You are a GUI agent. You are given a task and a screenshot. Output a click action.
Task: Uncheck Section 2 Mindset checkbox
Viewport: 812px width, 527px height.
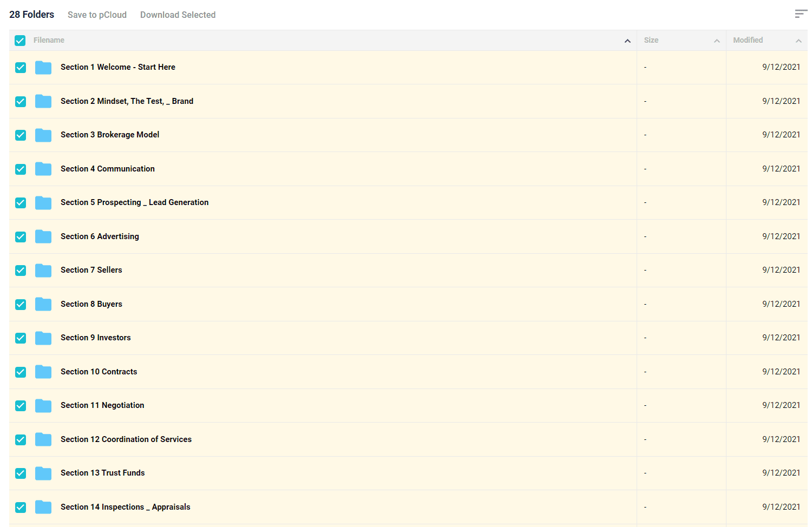coord(21,101)
